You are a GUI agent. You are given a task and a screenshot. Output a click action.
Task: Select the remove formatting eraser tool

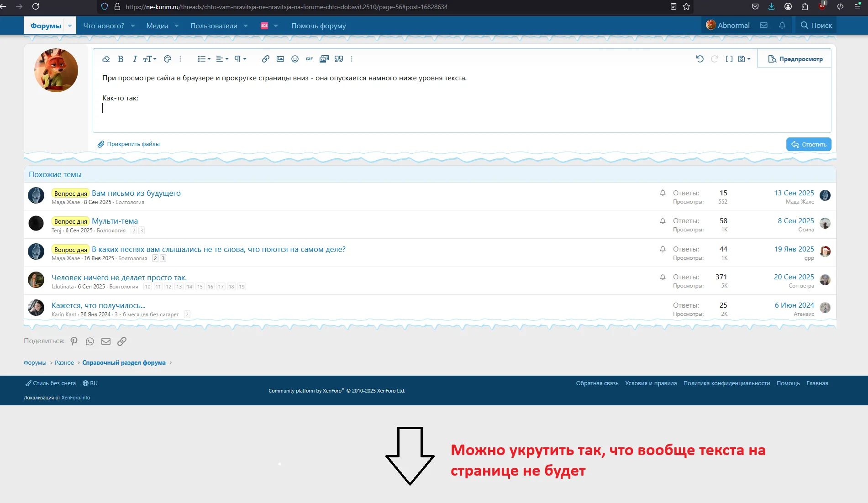106,59
